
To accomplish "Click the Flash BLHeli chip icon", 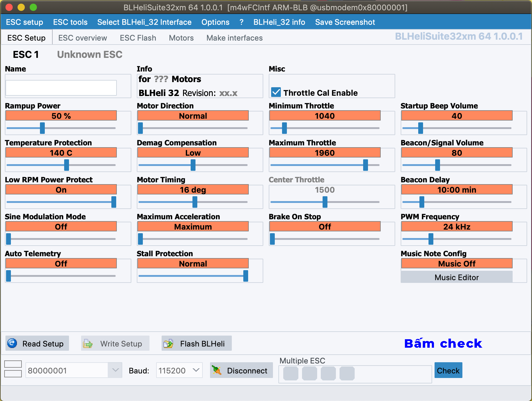I will [168, 343].
